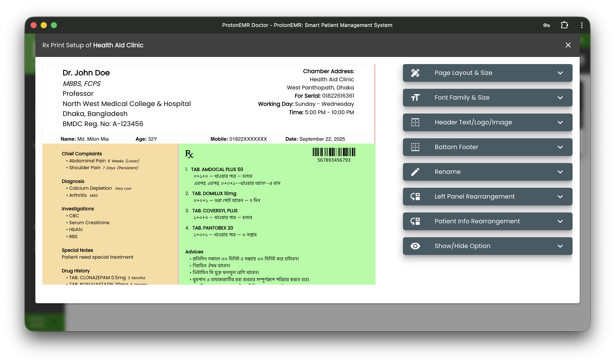
Task: Open the three-dot browser menu
Action: [x=582, y=25]
